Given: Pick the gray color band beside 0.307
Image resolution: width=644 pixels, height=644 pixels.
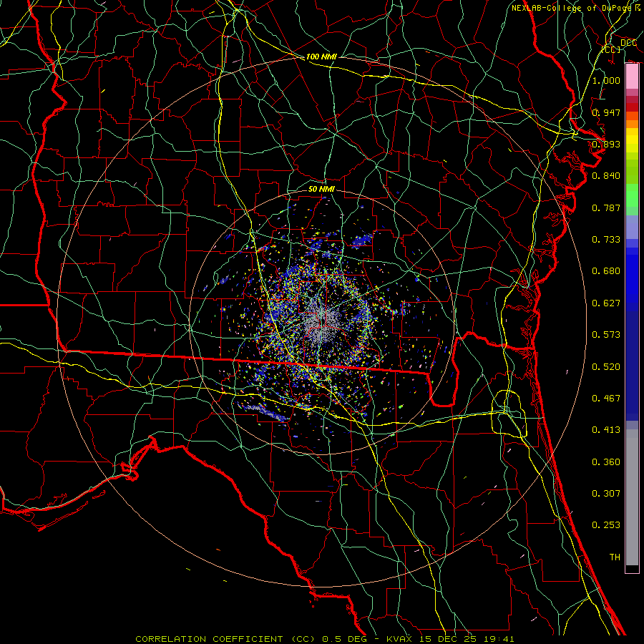Looking at the screenshot, I should pyautogui.click(x=632, y=497).
